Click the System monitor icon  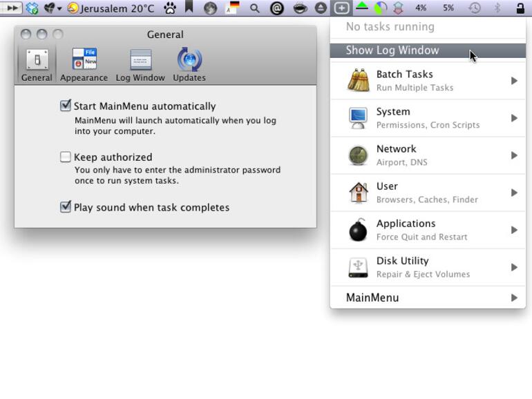tap(359, 118)
